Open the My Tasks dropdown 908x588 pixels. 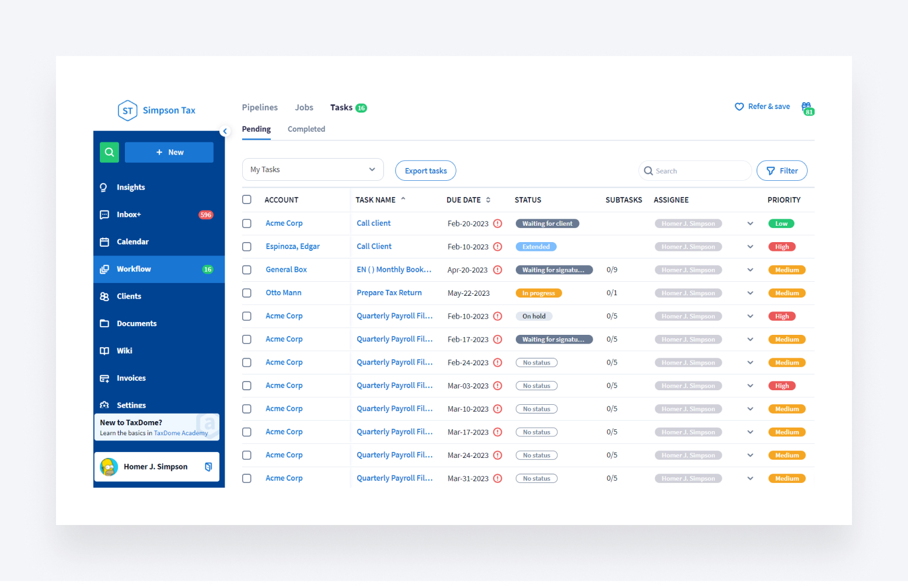pos(312,169)
